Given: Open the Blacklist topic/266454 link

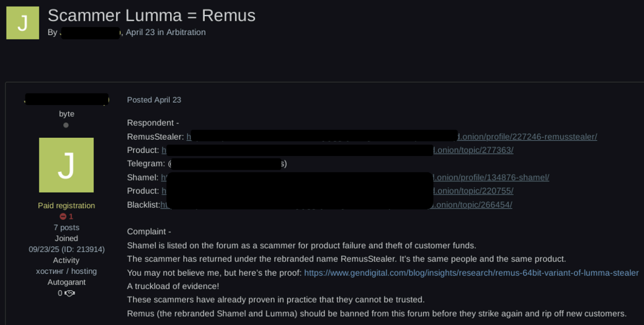Looking at the screenshot, I should tap(336, 205).
